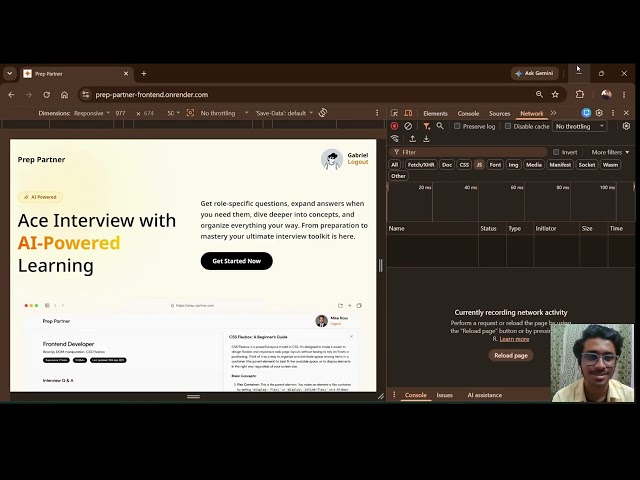Expand the More filters dropdown

(x=610, y=152)
